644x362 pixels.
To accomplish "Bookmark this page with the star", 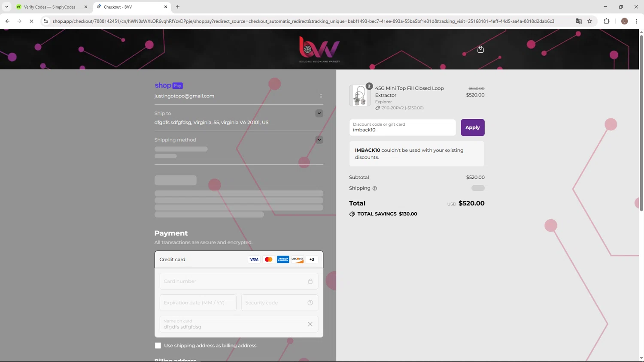I will (590, 21).
